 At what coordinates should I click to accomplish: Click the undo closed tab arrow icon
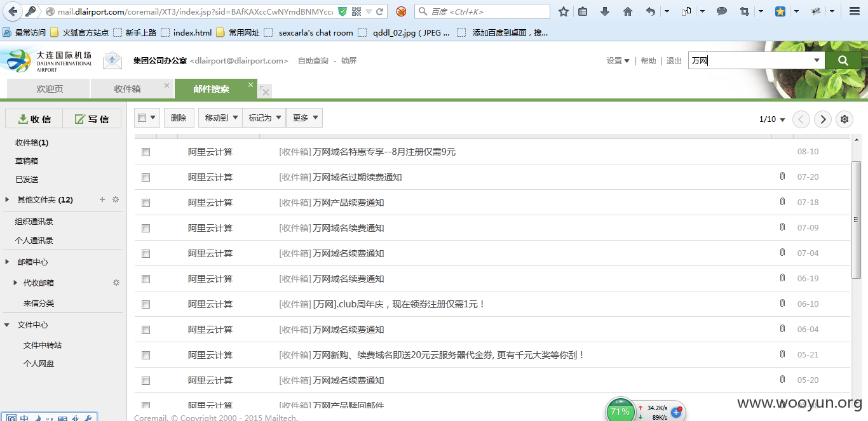[650, 11]
